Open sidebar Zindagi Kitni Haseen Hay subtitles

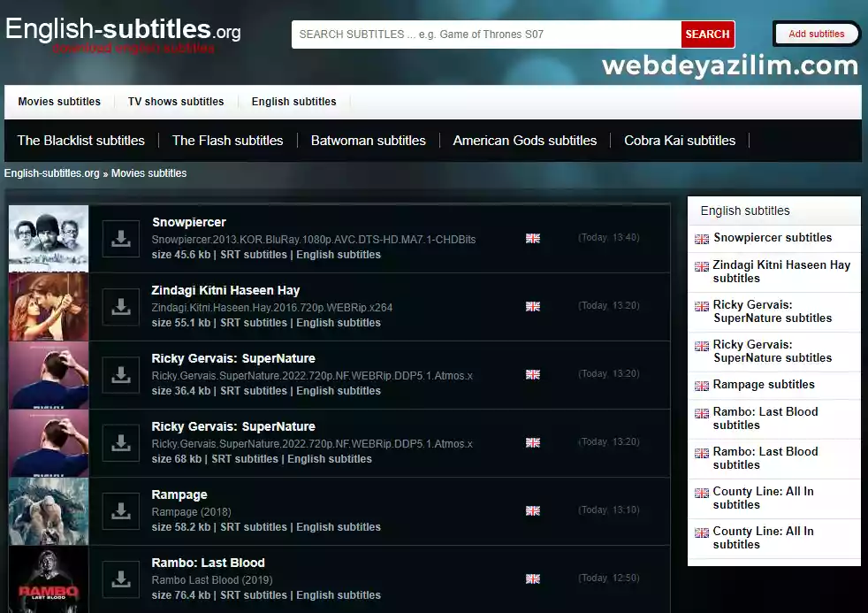click(781, 272)
